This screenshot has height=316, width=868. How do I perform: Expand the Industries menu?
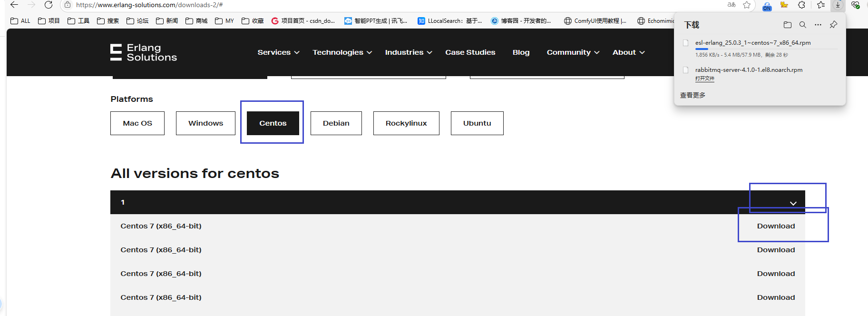pos(409,52)
